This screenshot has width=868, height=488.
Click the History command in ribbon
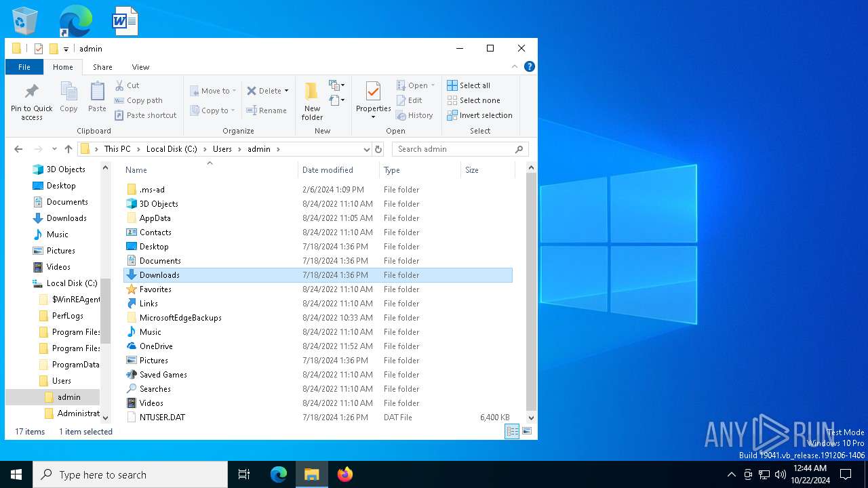coord(414,115)
